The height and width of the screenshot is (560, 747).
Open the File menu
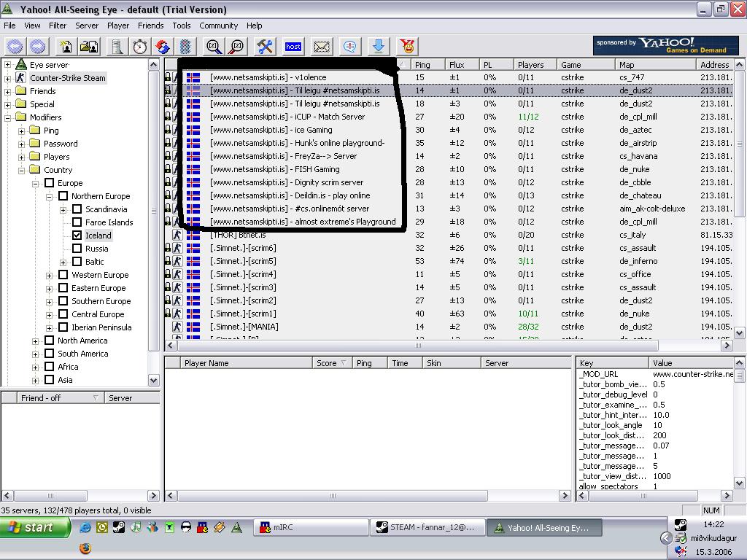9,26
